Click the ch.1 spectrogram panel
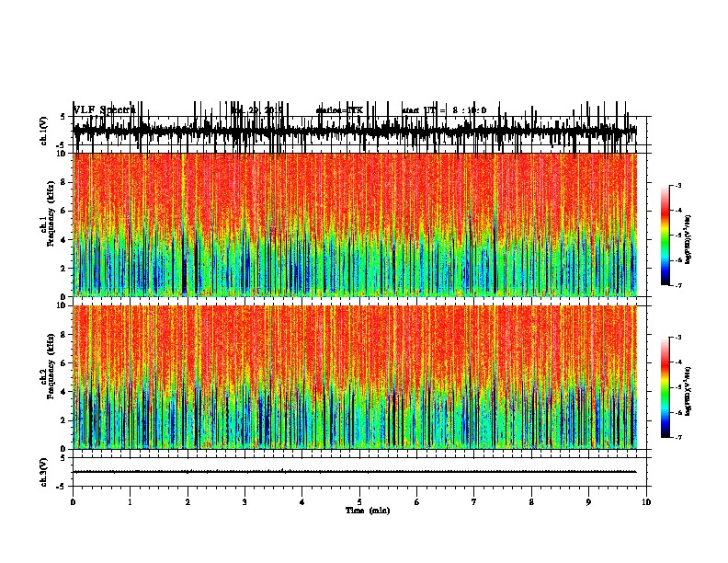 (x=355, y=224)
